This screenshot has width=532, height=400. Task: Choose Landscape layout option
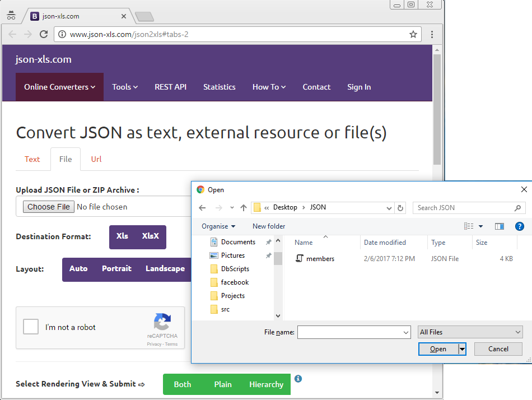pyautogui.click(x=165, y=268)
